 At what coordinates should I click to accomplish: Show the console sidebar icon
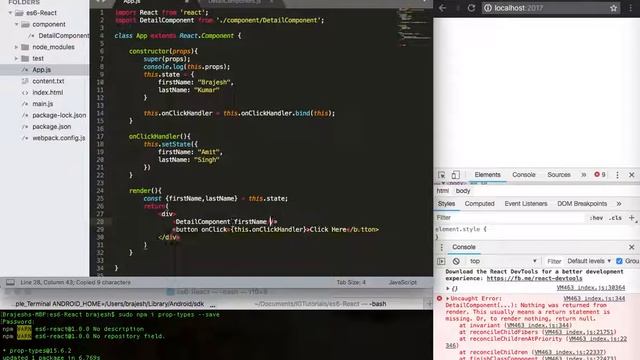point(441,261)
